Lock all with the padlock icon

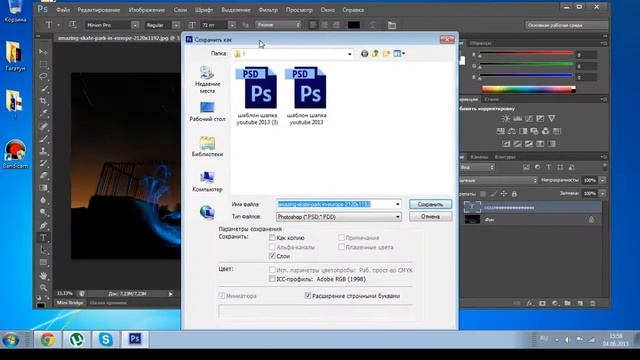click(x=514, y=193)
